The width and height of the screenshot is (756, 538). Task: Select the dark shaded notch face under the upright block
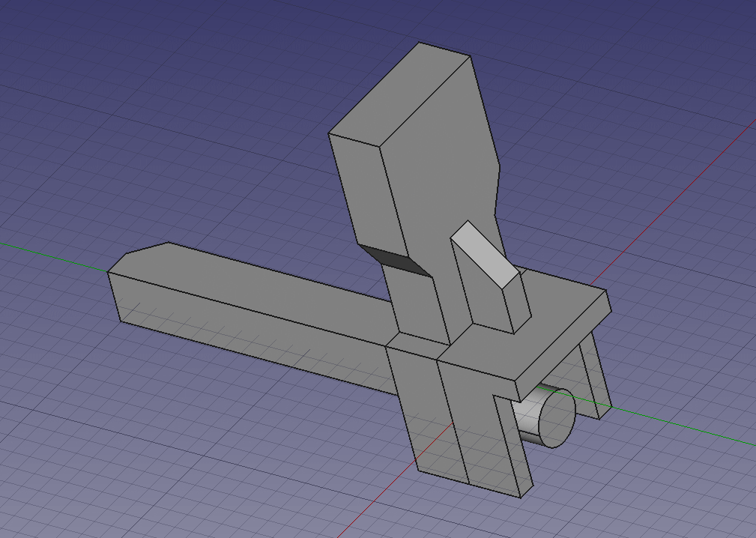[394, 260]
